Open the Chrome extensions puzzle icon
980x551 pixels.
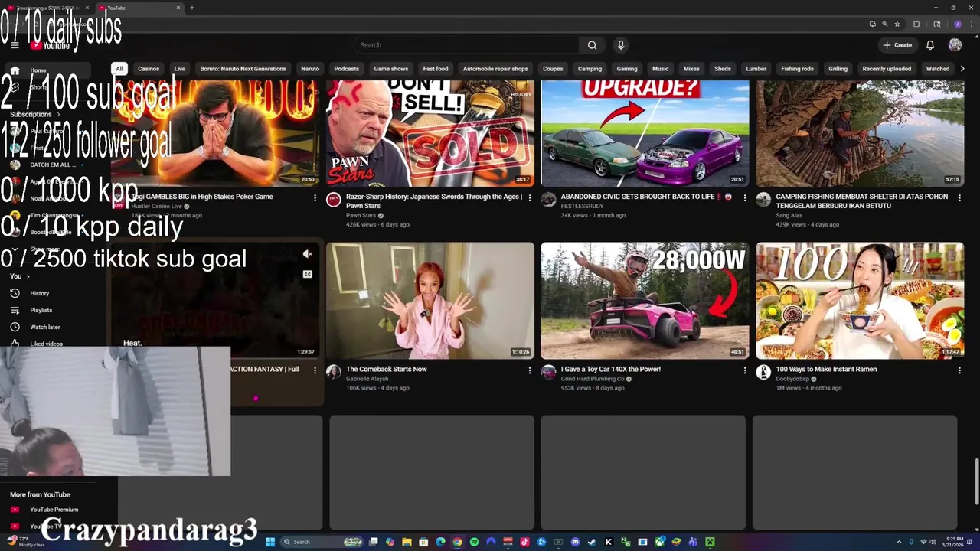pos(916,24)
